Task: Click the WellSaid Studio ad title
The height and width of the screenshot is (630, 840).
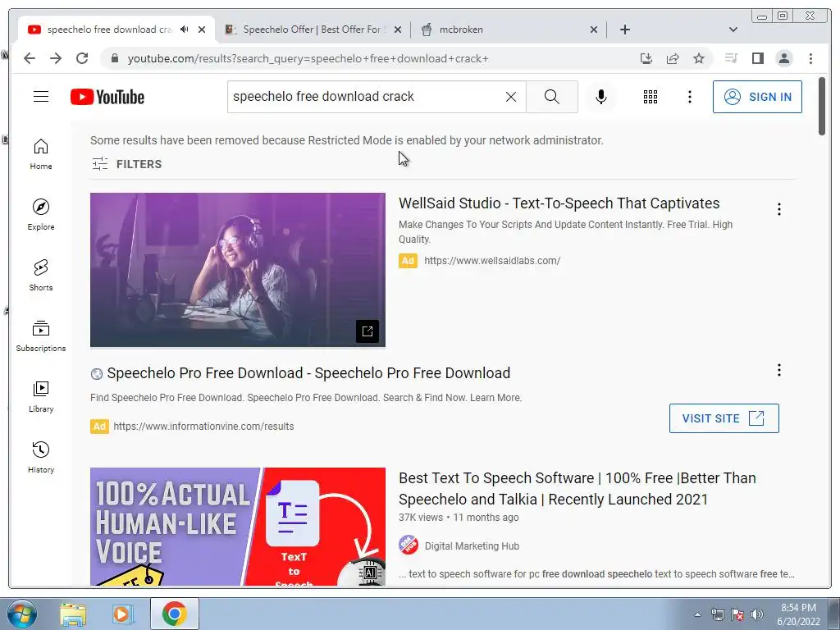Action: [x=559, y=203]
